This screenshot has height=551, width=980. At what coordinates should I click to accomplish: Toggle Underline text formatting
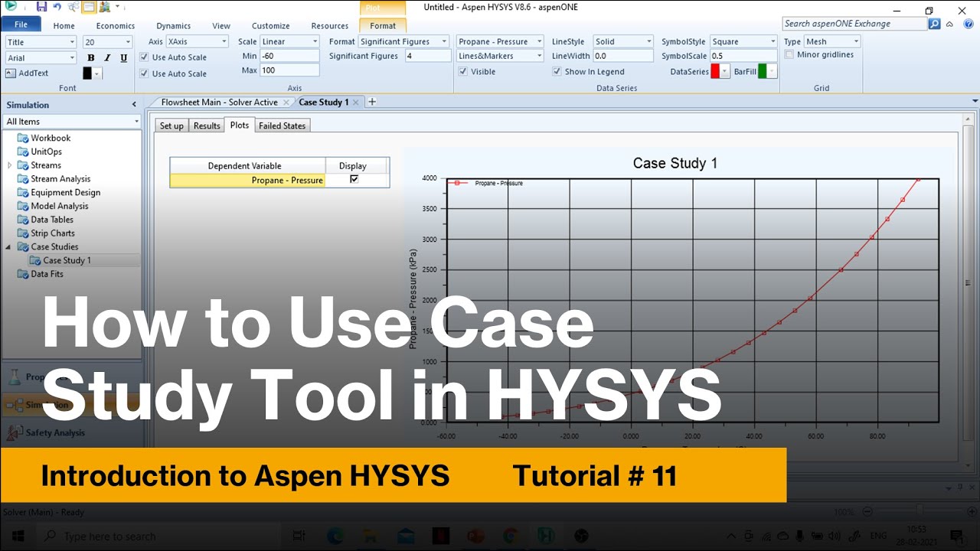point(123,58)
